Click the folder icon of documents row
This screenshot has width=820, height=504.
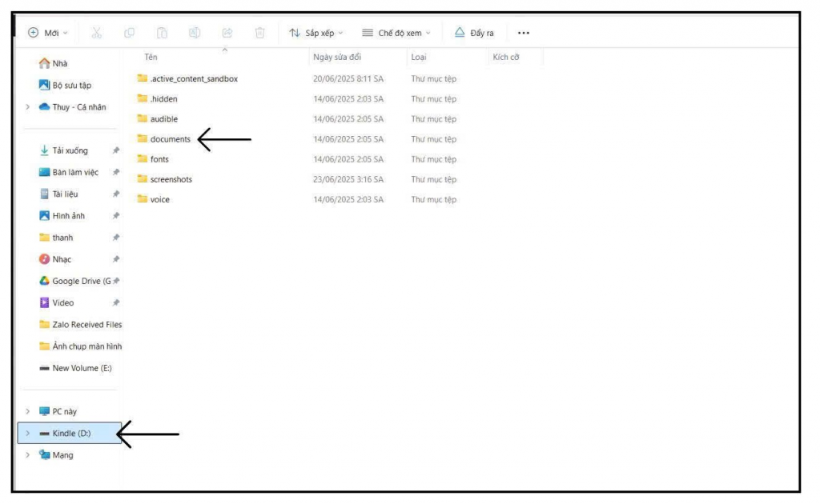143,138
